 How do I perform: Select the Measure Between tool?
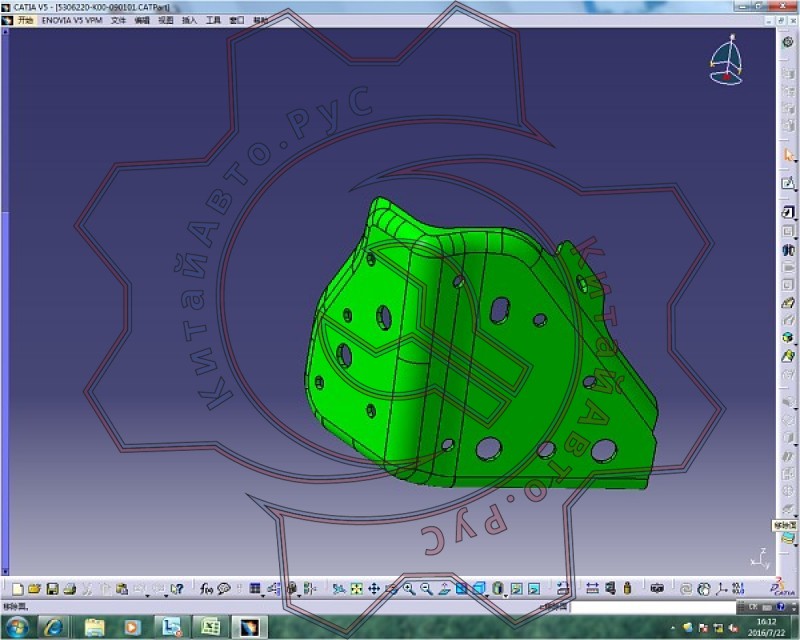[592, 589]
